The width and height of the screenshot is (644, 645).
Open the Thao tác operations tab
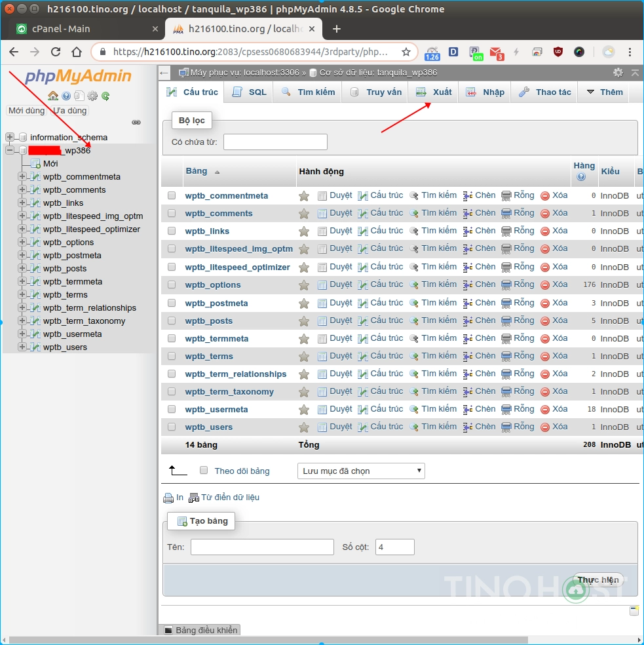(x=544, y=92)
